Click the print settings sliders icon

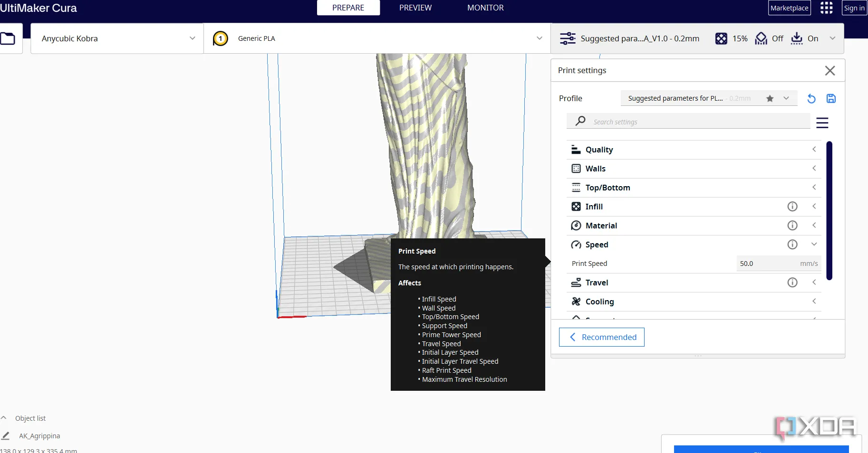point(568,38)
